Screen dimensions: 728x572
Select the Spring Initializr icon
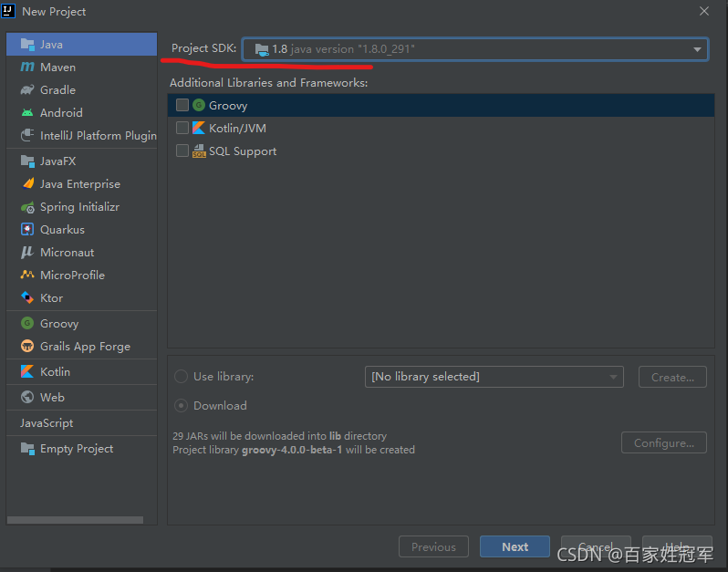point(27,207)
